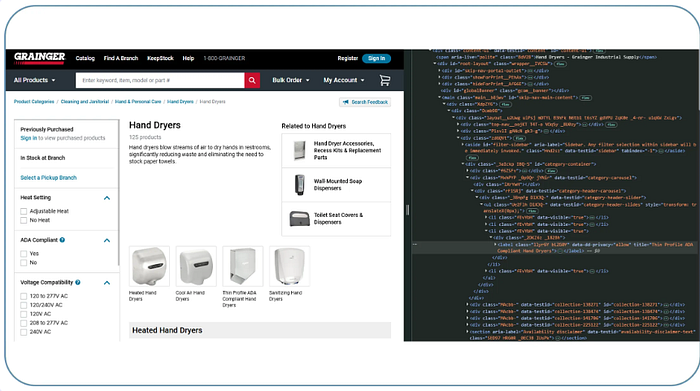Image resolution: width=700 pixels, height=391 pixels.
Task: Click the Hand Dryers breadcrumb link
Action: [x=180, y=102]
